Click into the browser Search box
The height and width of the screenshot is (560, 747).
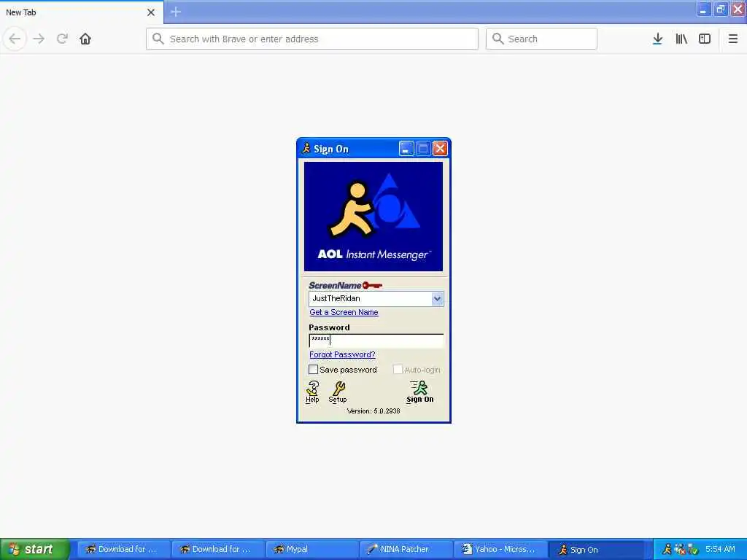click(541, 39)
